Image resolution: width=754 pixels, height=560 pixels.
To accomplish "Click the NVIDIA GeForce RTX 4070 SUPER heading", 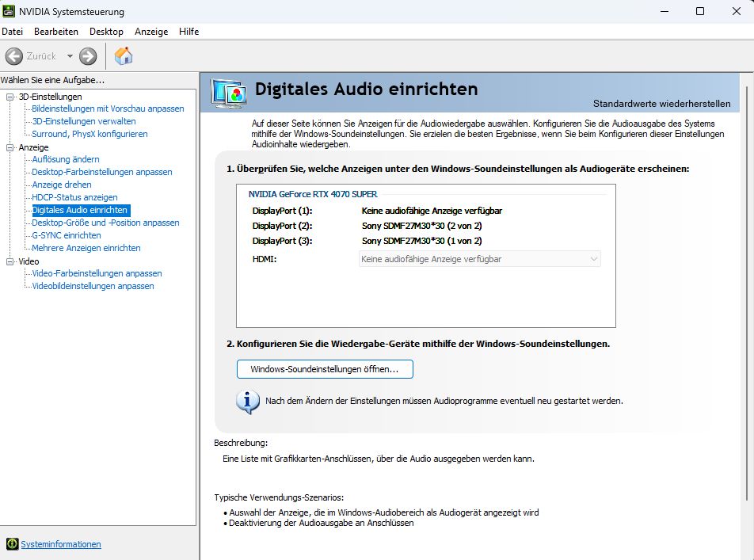I will click(x=313, y=194).
